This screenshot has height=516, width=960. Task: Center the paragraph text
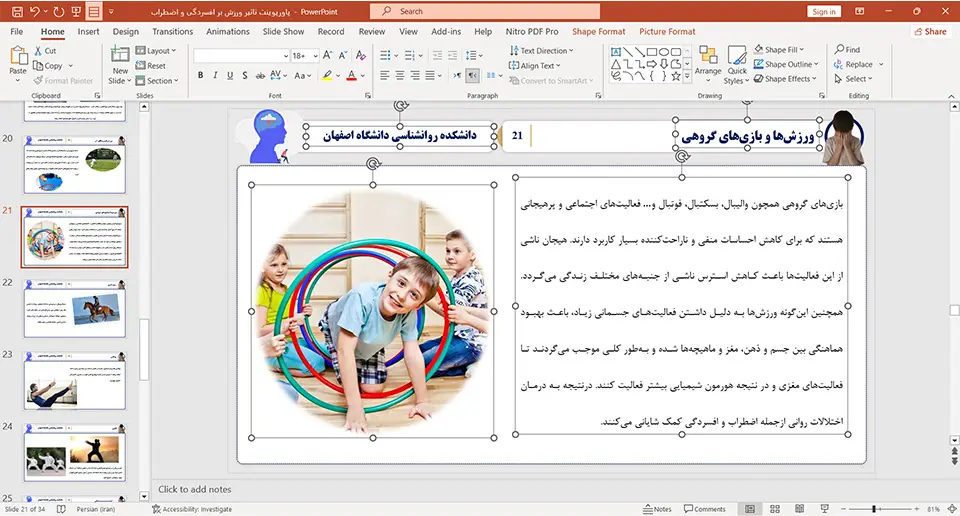pyautogui.click(x=400, y=75)
